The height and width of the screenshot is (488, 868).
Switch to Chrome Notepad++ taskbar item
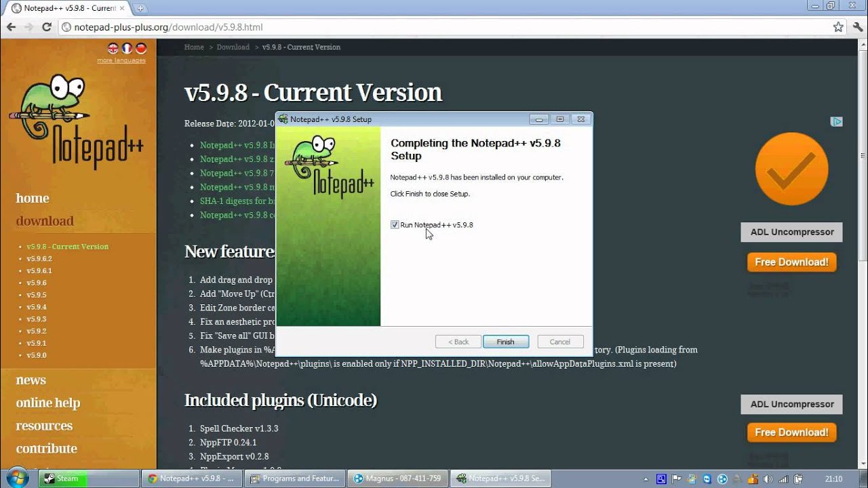tap(193, 479)
